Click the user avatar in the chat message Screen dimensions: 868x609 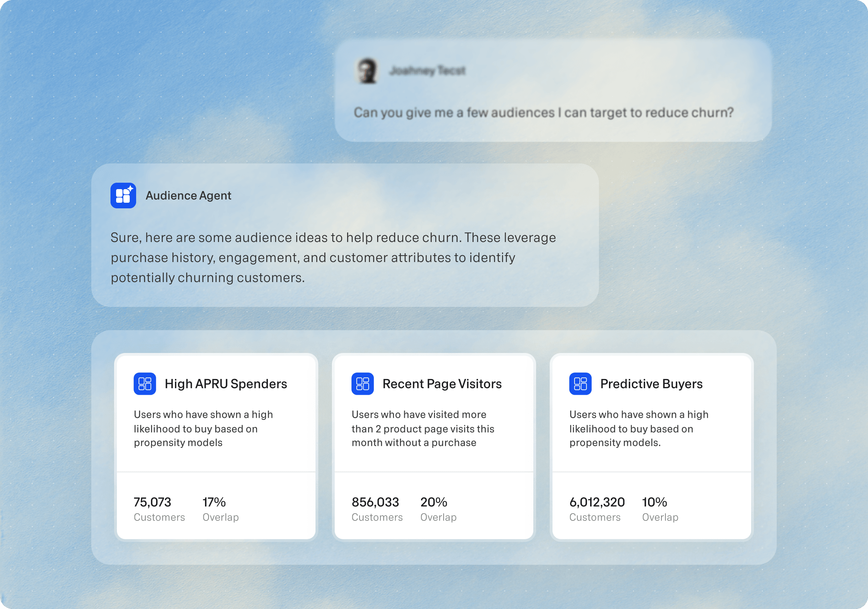click(367, 71)
